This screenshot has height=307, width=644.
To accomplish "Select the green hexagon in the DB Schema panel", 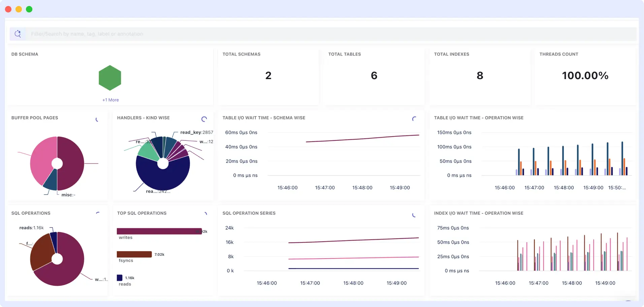I will tap(110, 78).
